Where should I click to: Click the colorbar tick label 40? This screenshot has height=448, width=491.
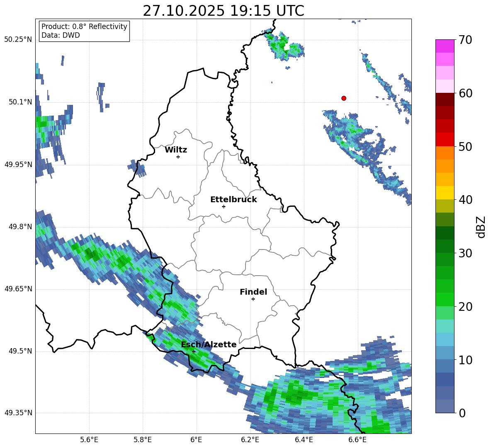click(x=465, y=200)
